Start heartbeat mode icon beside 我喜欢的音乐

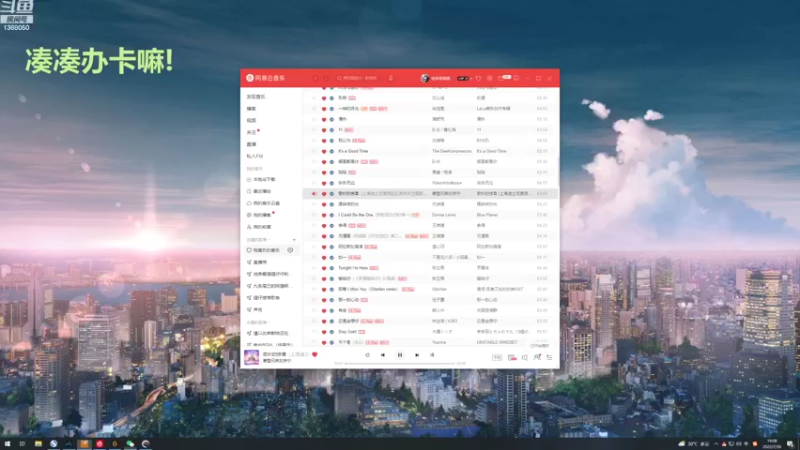(x=290, y=250)
